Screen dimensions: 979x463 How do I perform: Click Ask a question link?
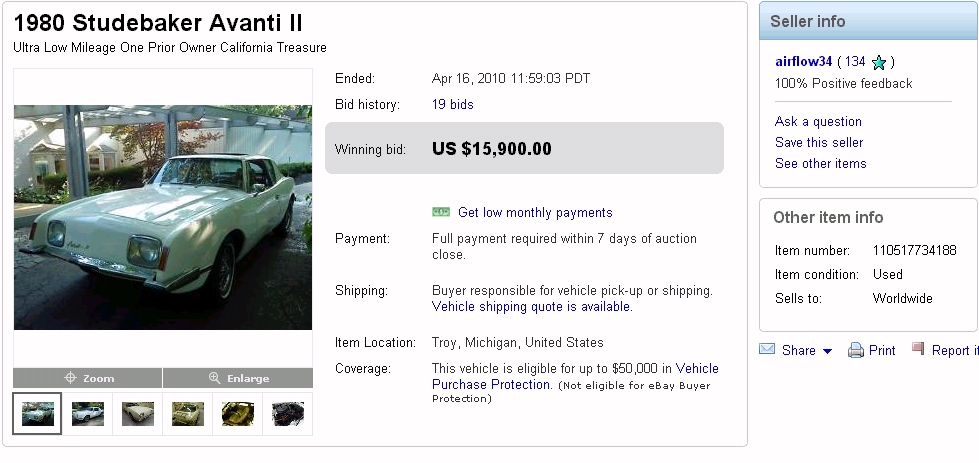[x=818, y=121]
